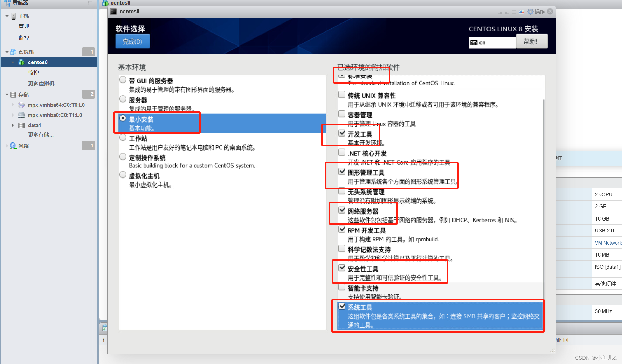This screenshot has height=364, width=622.
Task: Click the 导航器 navigator header icon
Action: (7, 3)
